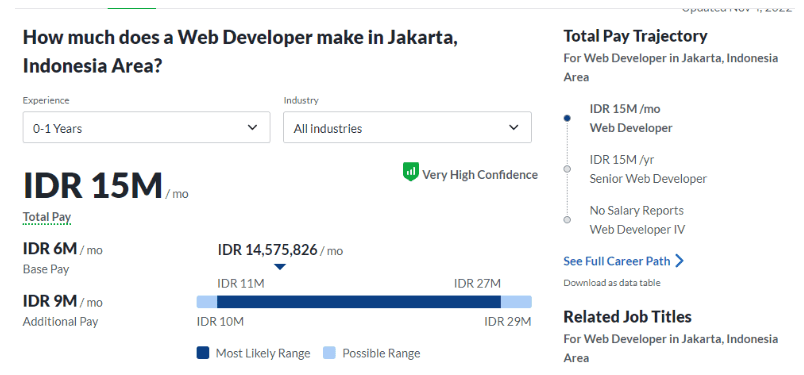Image resolution: width=804 pixels, height=375 pixels.
Task: Click the Base Pay label
Action: click(x=46, y=269)
